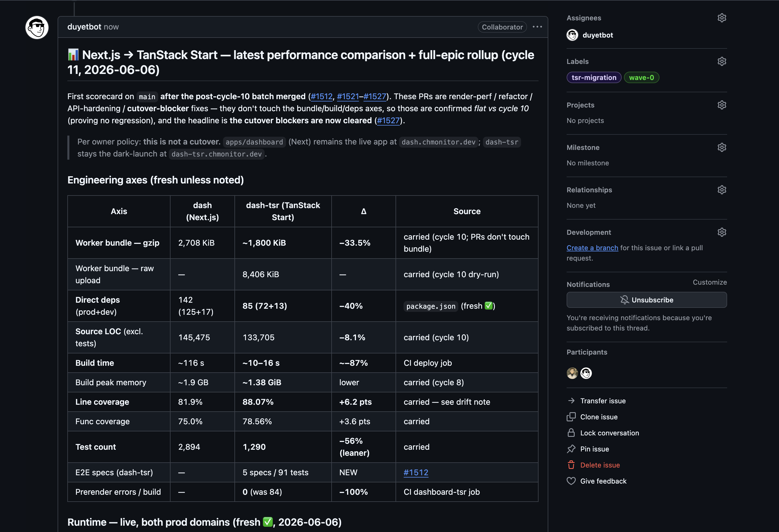
Task: Click the 'No projects' text
Action: pos(585,121)
